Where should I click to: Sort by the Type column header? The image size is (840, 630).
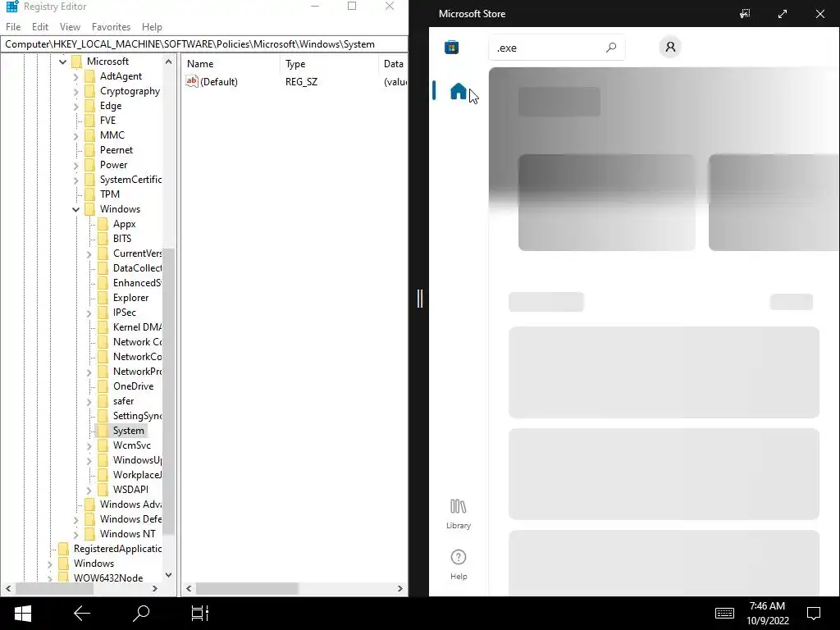[x=328, y=64]
